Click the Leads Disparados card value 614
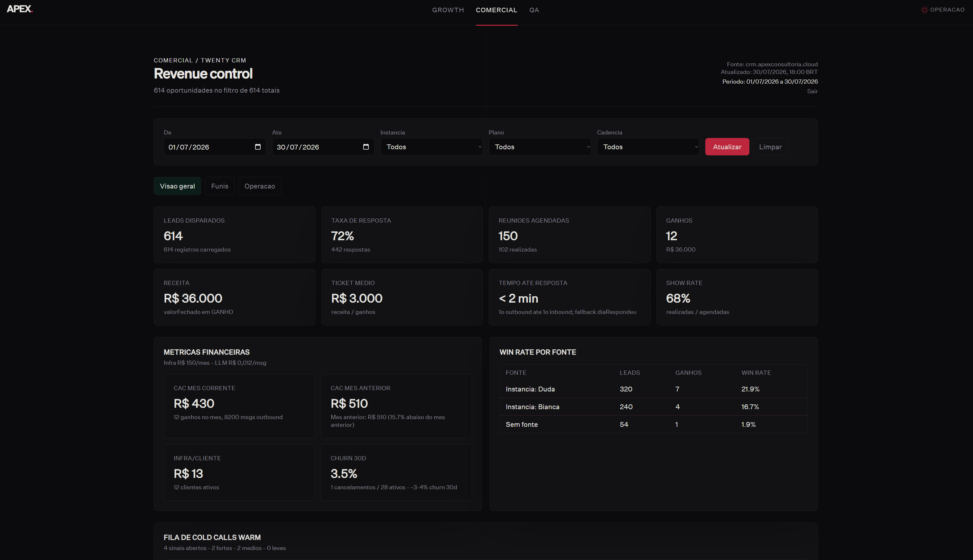Viewport: 973px width, 560px height. click(173, 236)
